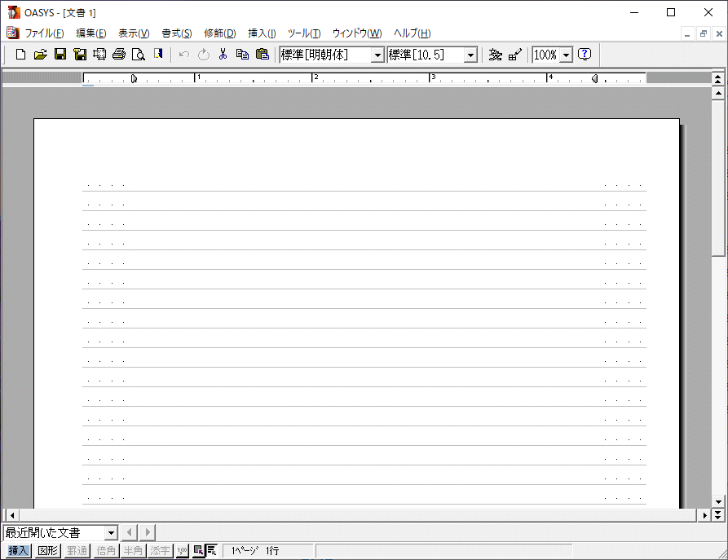Open the ヘルプ(H) menu

413,33
